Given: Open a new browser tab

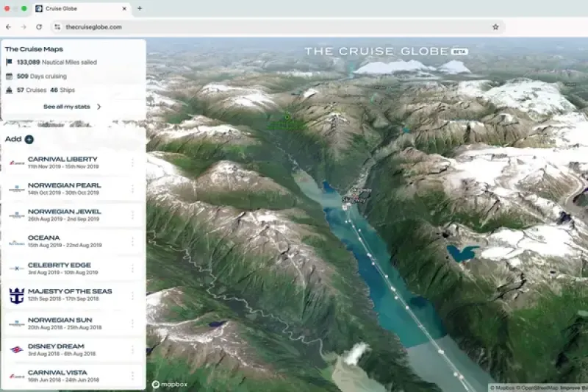Looking at the screenshot, I should pyautogui.click(x=140, y=8).
